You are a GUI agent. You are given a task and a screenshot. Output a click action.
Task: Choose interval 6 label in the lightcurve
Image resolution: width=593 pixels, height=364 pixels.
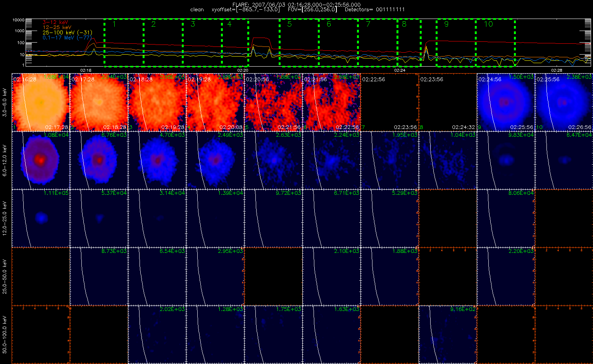coord(329,24)
